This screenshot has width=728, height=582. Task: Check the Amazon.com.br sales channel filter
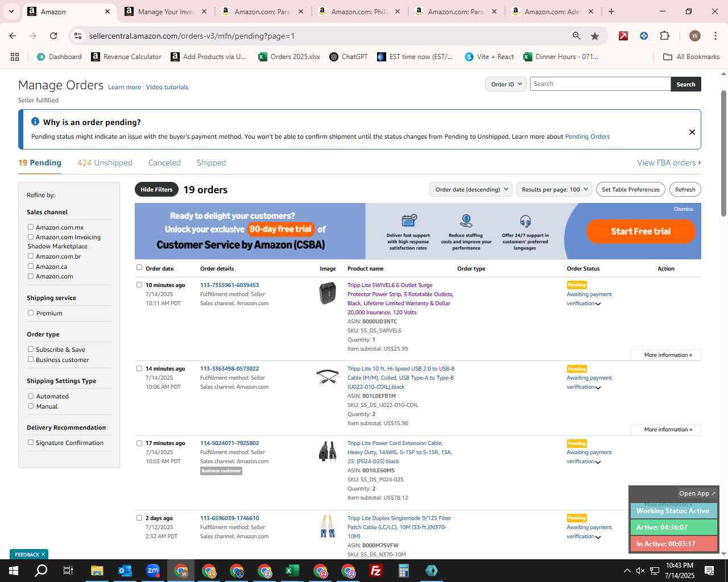point(31,256)
